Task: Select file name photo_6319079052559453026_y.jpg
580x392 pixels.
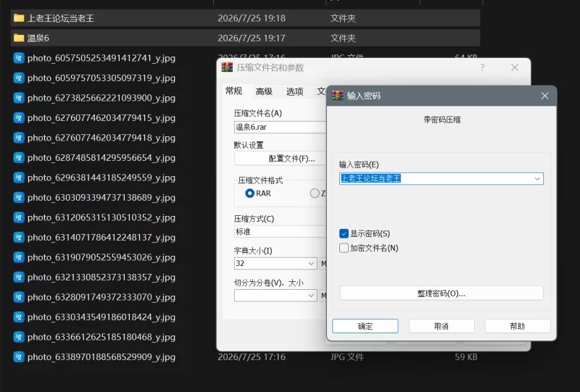Action: 101,257
